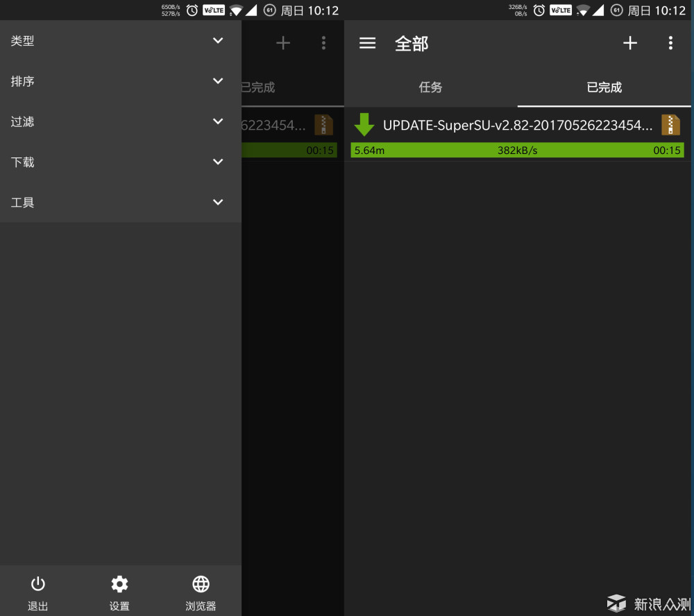The width and height of the screenshot is (694, 616).
Task: Tap the power icon to 退出
Action: pos(38,584)
